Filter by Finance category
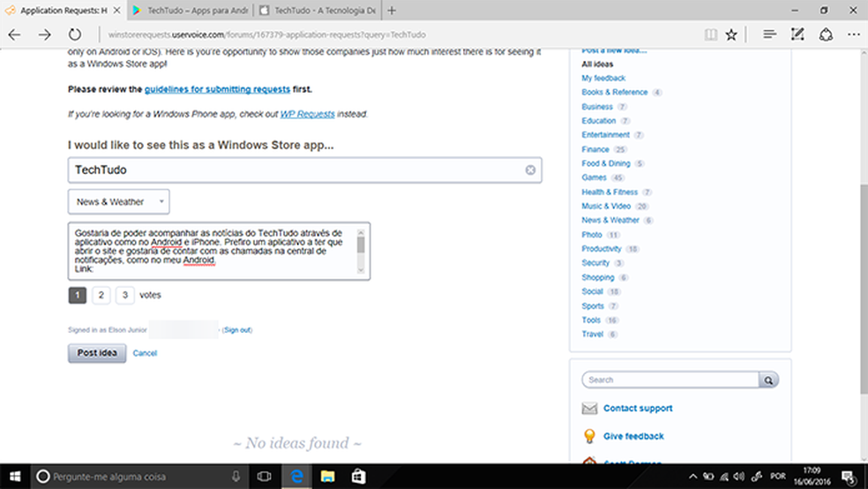 click(595, 149)
